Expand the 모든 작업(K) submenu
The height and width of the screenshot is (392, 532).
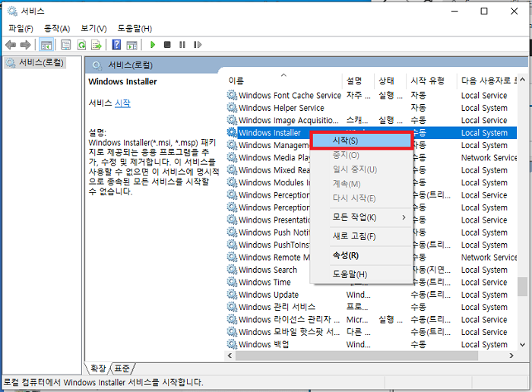360,217
